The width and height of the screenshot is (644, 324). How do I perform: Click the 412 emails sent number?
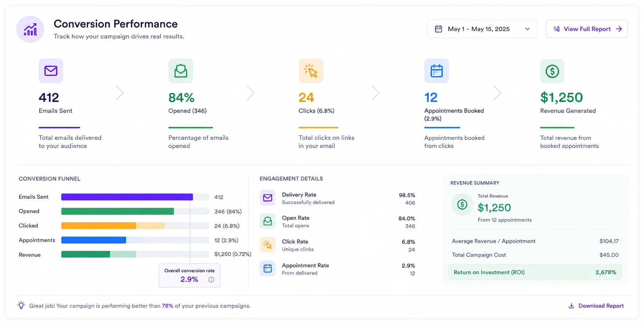49,98
